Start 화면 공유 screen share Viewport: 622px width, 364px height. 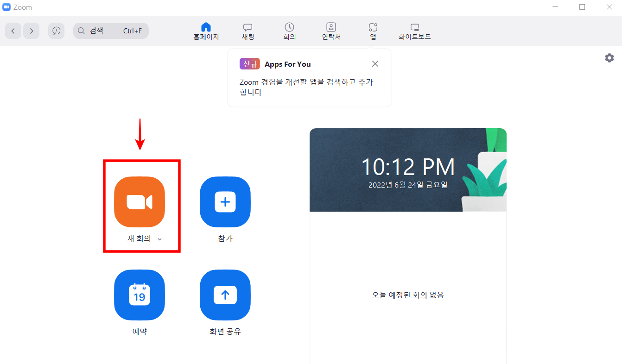point(225,295)
